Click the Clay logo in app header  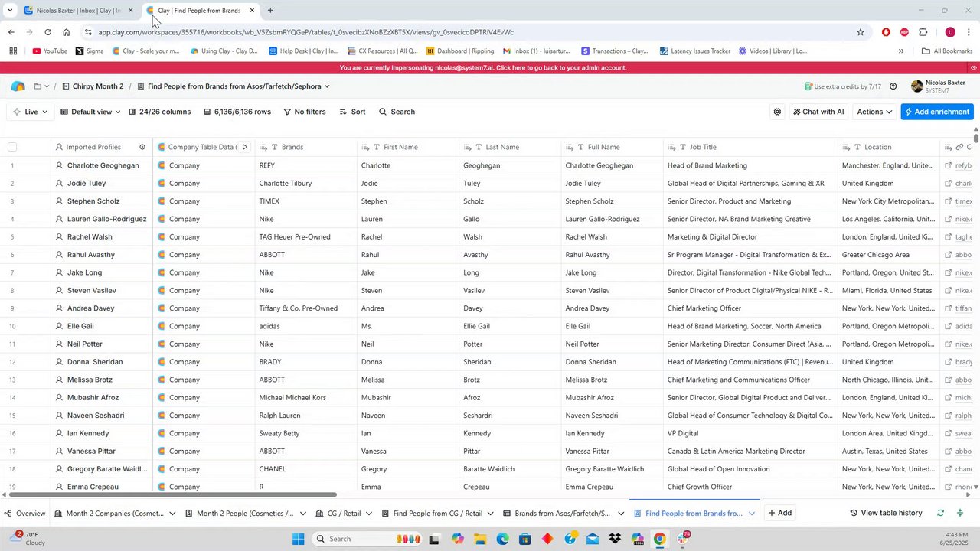coord(18,86)
